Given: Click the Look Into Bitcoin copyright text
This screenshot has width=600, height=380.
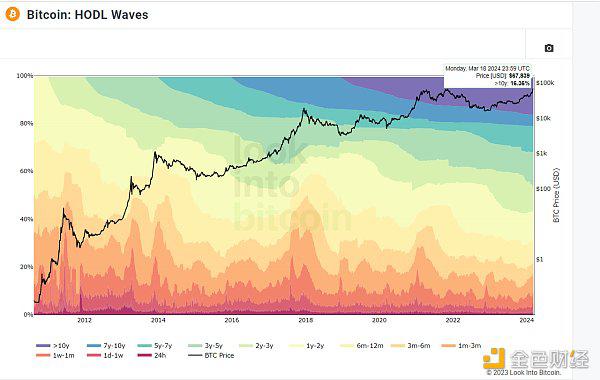Looking at the screenshot, I should click(x=524, y=372).
